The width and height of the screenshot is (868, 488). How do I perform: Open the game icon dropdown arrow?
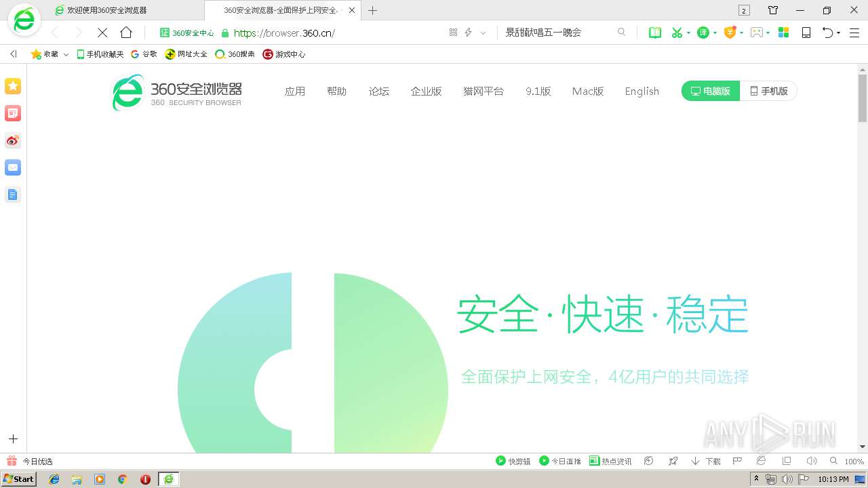[768, 33]
